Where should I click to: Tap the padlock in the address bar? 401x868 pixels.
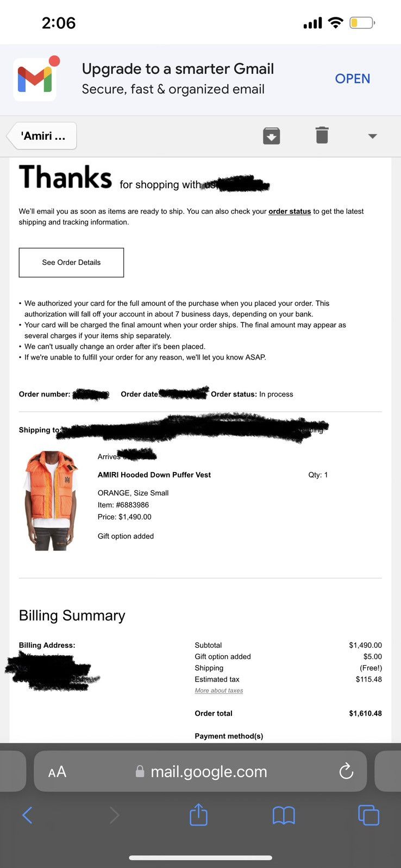click(139, 771)
